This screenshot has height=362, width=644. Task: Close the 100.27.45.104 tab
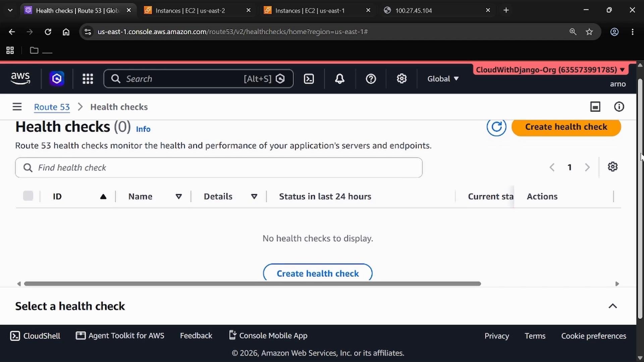[x=488, y=10]
